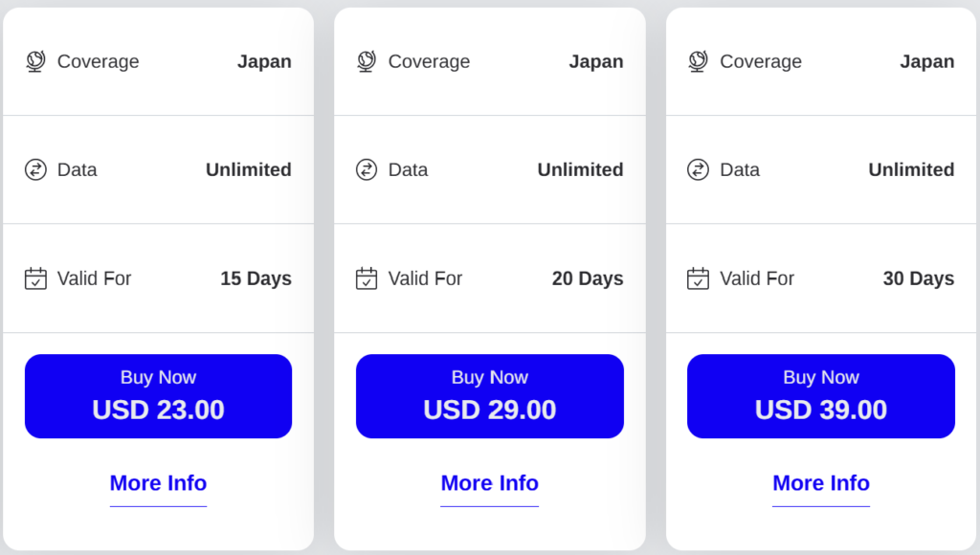980x555 pixels.
Task: Click the Data transfer icon in 20 Days plan
Action: (367, 169)
